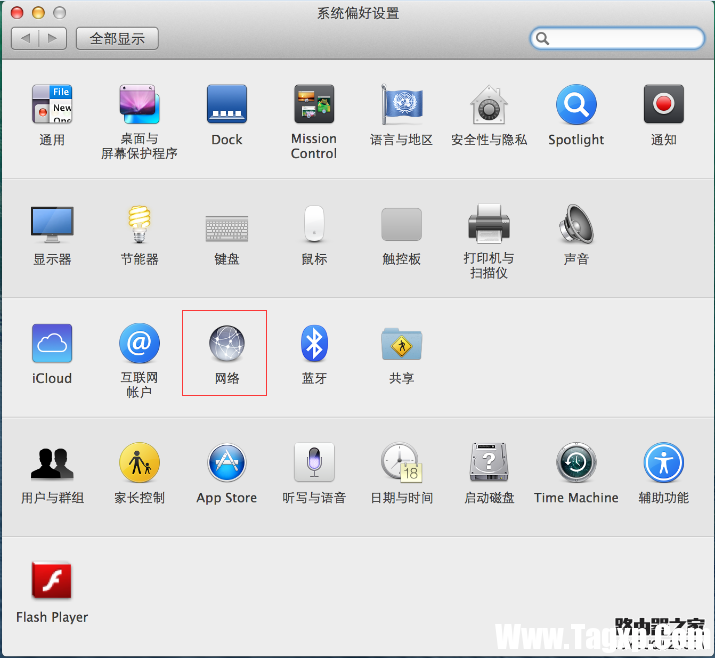Open the 通用 (General) preferences
Image resolution: width=715 pixels, height=658 pixels.
point(52,104)
